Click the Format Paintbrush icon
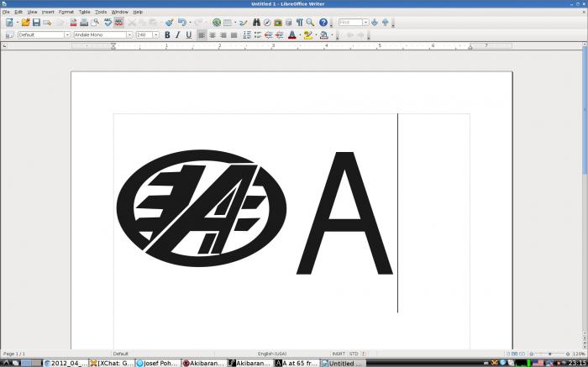This screenshot has height=367, width=588. [169, 23]
